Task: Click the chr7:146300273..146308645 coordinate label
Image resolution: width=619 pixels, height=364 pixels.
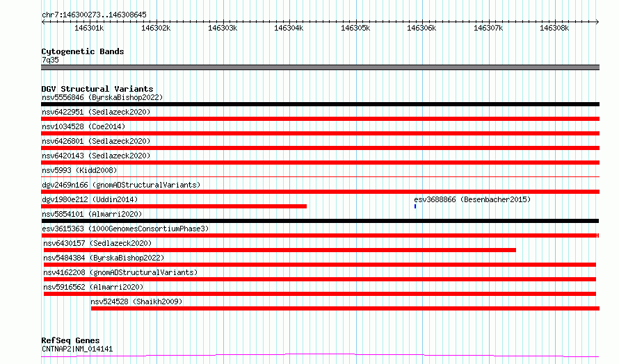Action: (94, 15)
